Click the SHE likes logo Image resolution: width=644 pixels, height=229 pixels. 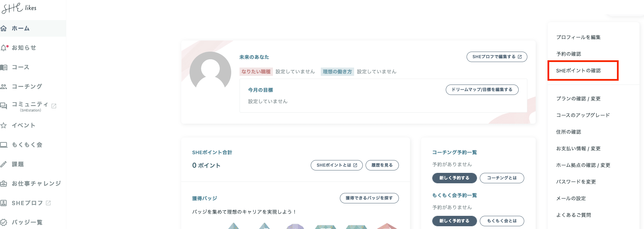[x=19, y=8]
